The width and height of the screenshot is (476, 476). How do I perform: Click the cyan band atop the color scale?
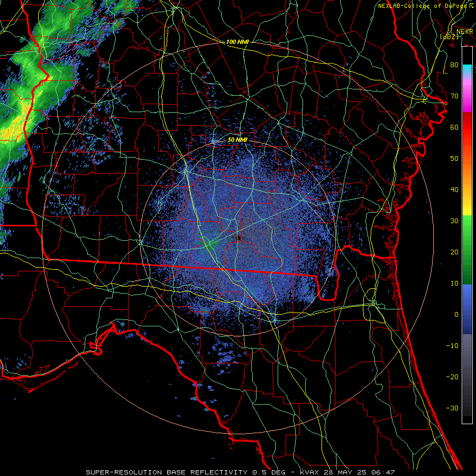pyautogui.click(x=467, y=69)
